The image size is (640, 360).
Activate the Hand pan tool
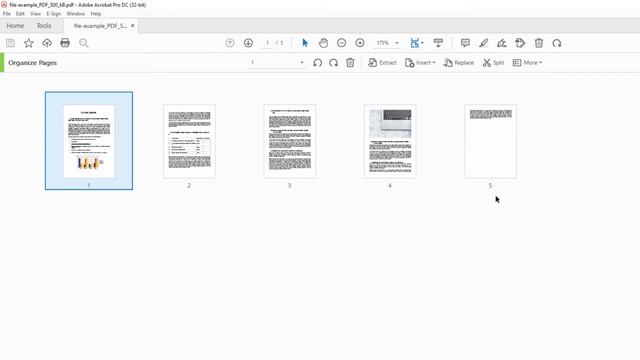point(323,43)
